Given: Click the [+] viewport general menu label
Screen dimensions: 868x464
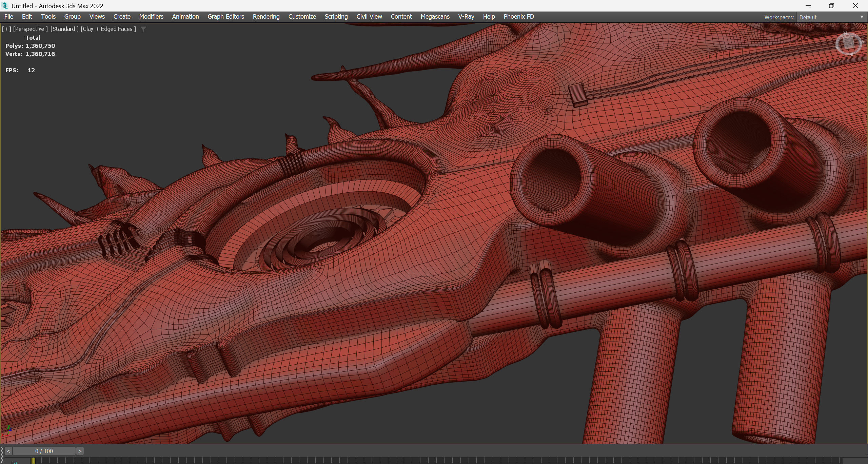Looking at the screenshot, I should click(x=6, y=29).
